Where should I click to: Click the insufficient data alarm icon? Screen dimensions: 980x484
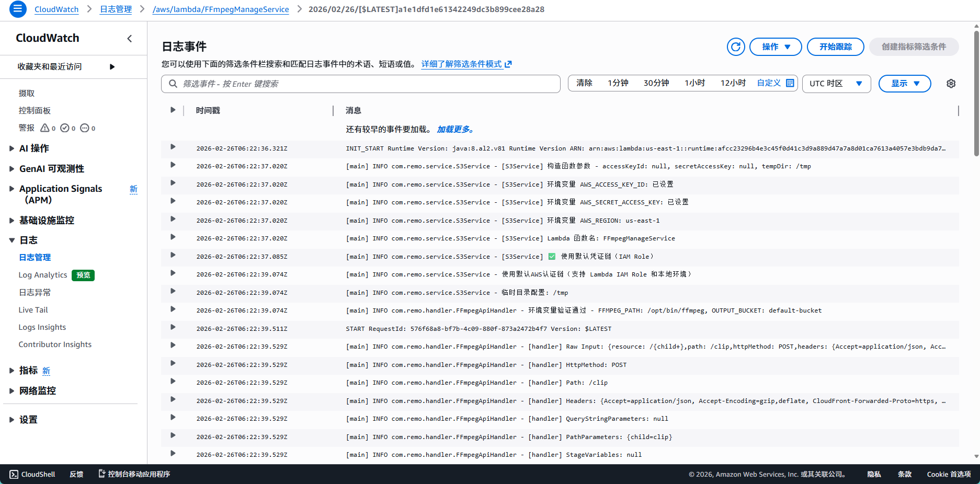(85, 128)
